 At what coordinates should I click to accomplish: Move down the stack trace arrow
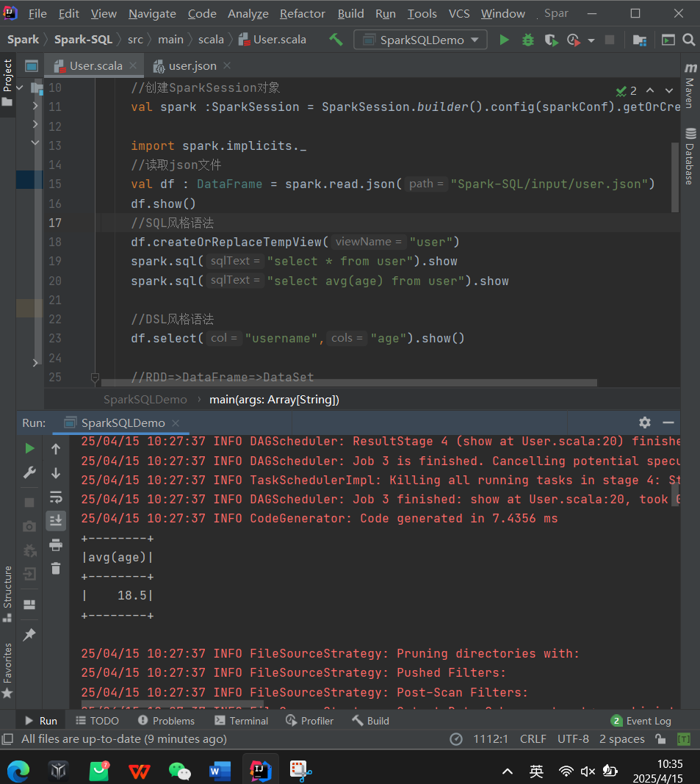(x=56, y=473)
